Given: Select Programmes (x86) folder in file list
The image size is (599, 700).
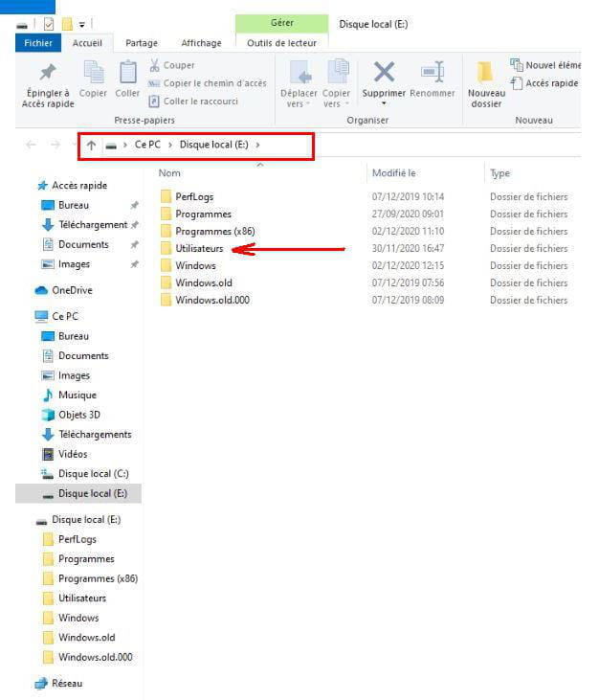Looking at the screenshot, I should coord(215,231).
